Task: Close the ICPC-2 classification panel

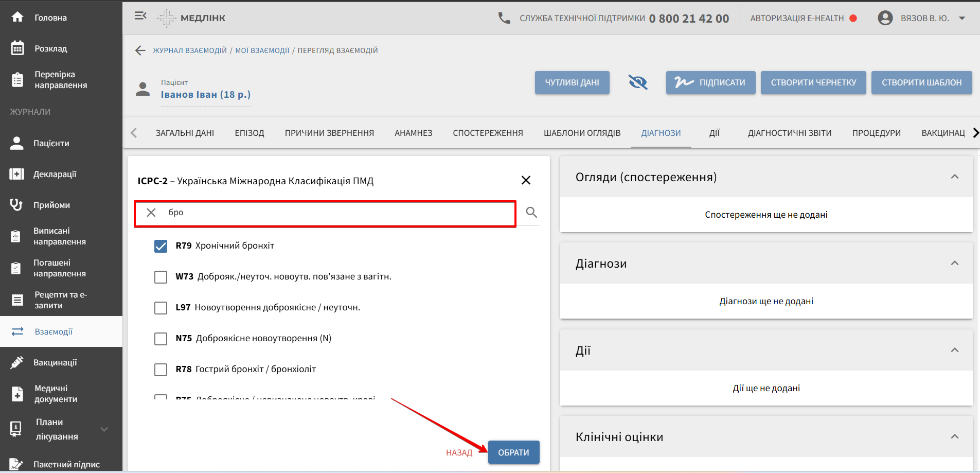Action: (x=525, y=181)
